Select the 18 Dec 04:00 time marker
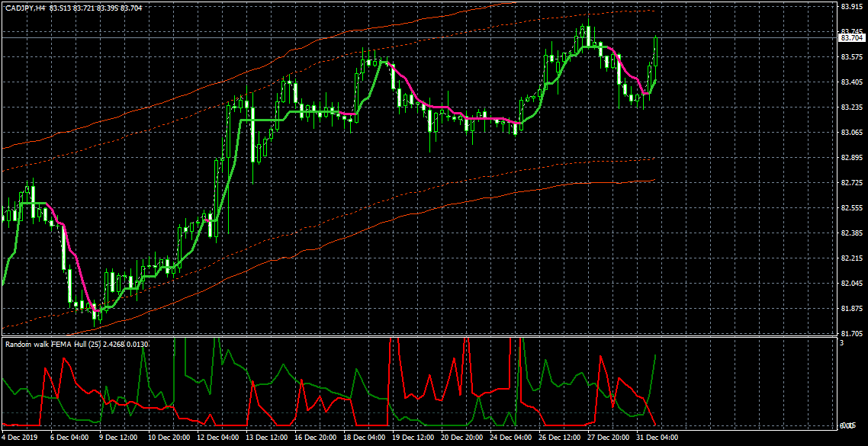This screenshot has width=868, height=446. [x=365, y=437]
